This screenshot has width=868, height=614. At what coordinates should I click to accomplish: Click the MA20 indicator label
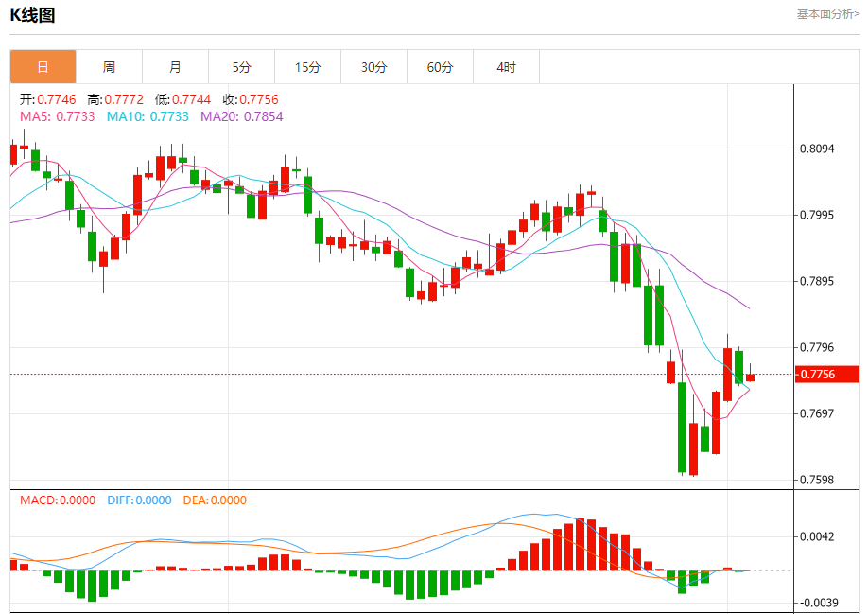pos(241,116)
